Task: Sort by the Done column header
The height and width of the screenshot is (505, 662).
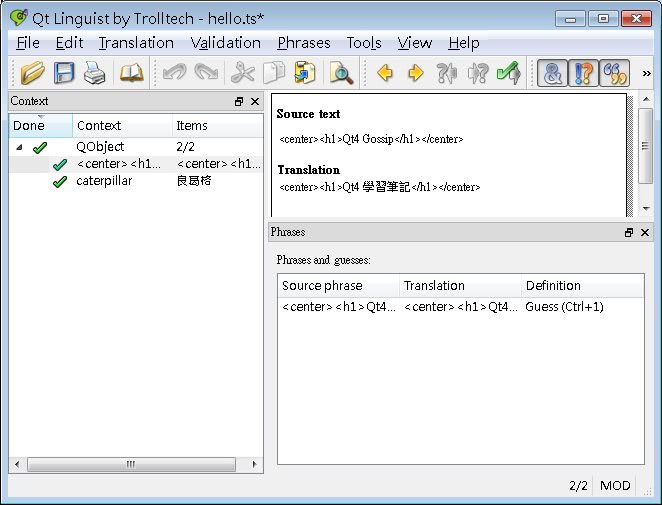Action: 41,125
